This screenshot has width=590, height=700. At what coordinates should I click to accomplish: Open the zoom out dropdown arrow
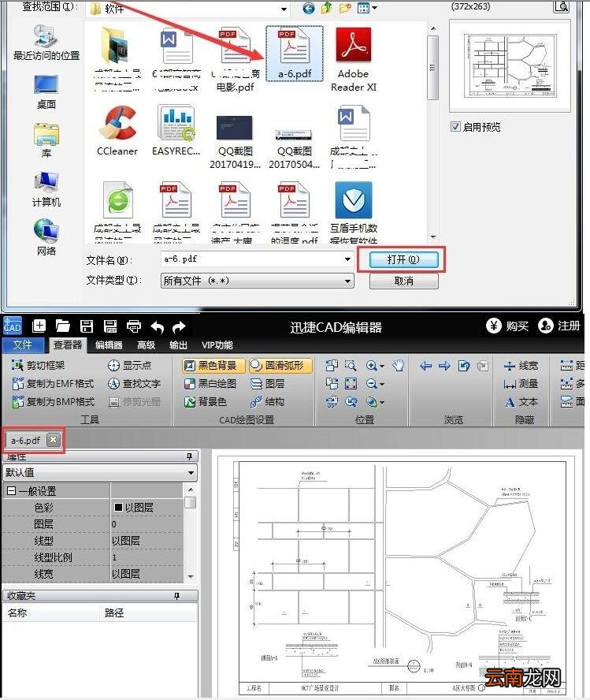coord(382,384)
